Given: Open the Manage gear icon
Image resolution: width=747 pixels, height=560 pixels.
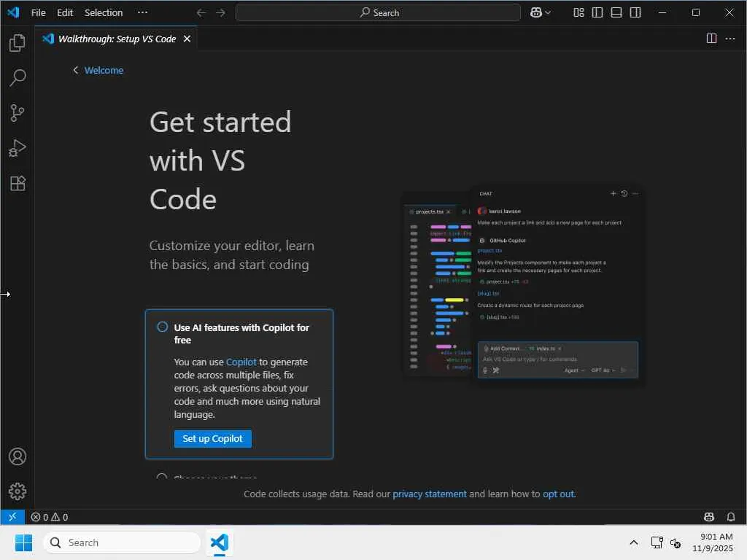Looking at the screenshot, I should click(18, 491).
